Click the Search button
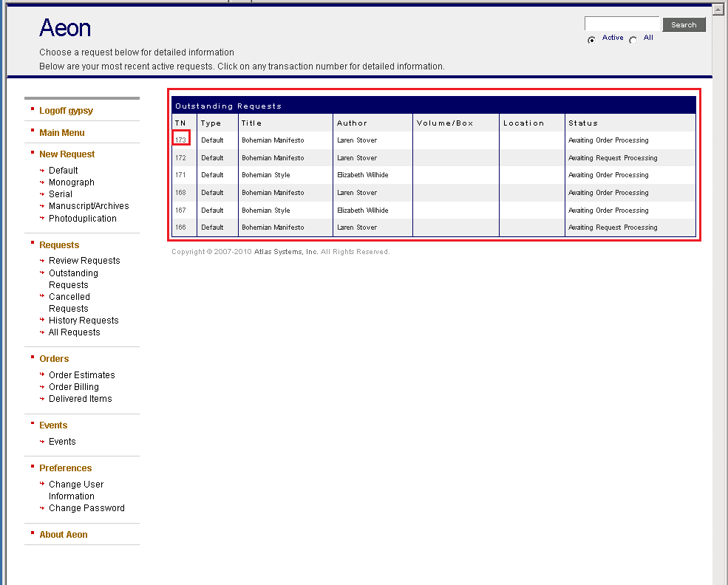 coord(683,24)
